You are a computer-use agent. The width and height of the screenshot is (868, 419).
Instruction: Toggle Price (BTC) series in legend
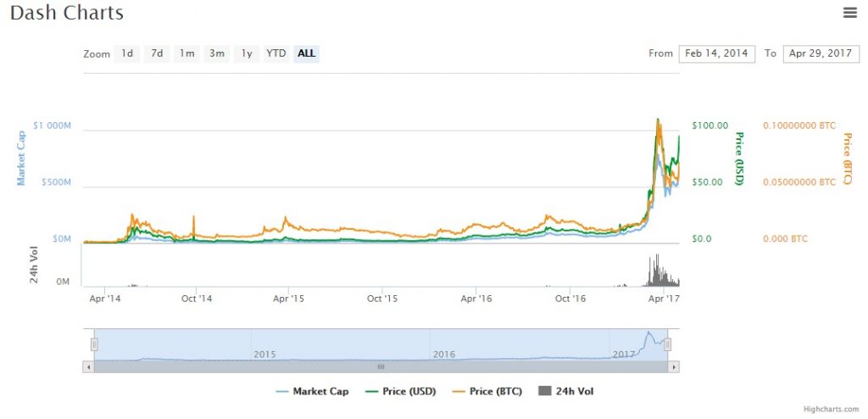pyautogui.click(x=487, y=391)
